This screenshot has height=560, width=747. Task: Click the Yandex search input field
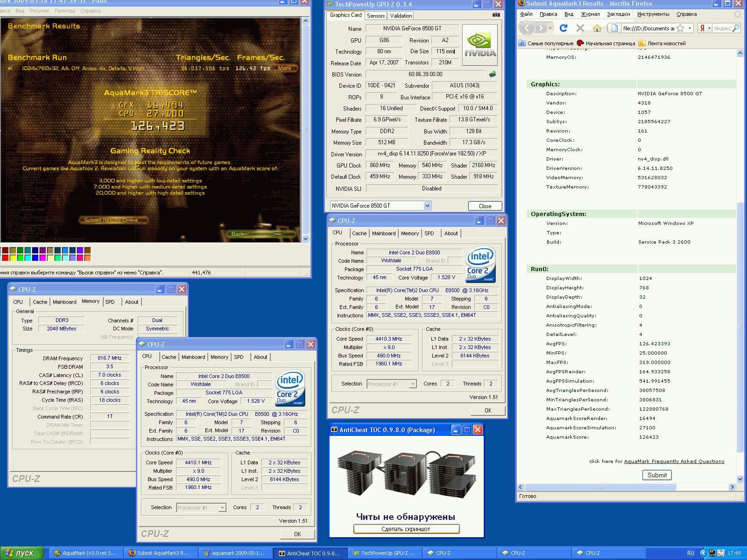(x=722, y=28)
